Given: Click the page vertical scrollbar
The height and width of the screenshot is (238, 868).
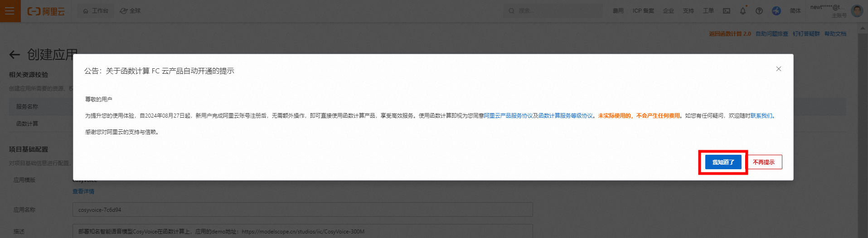Looking at the screenshot, I should pyautogui.click(x=863, y=130).
